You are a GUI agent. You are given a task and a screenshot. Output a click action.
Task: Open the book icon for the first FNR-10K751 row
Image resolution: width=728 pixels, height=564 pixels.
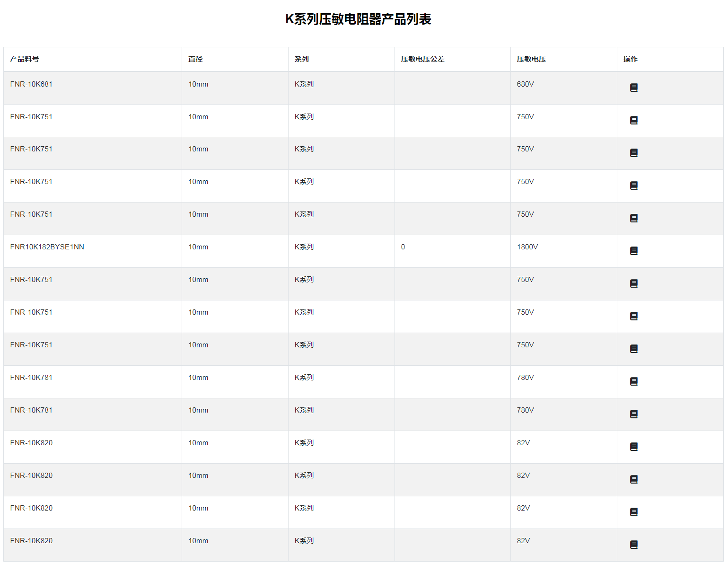[634, 120]
